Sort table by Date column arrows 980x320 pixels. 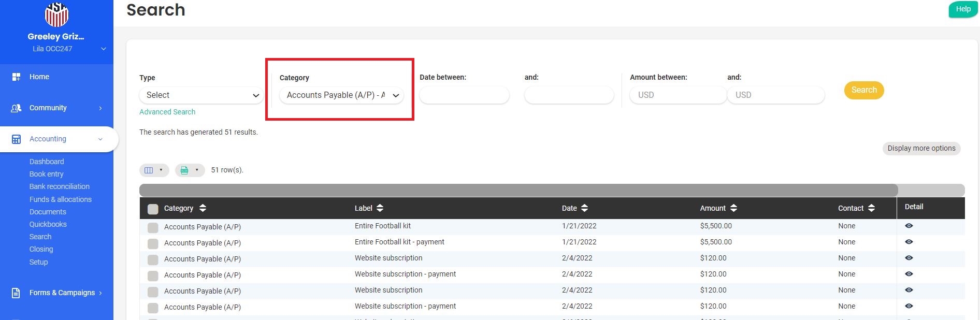click(x=584, y=208)
